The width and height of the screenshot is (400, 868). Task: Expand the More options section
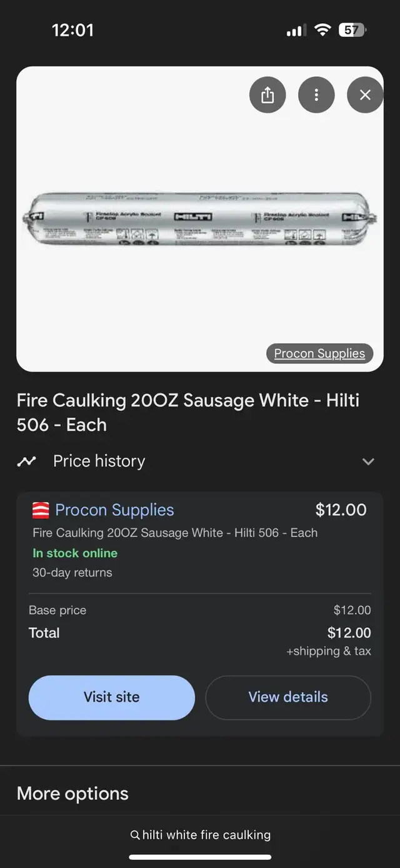pyautogui.click(x=73, y=793)
